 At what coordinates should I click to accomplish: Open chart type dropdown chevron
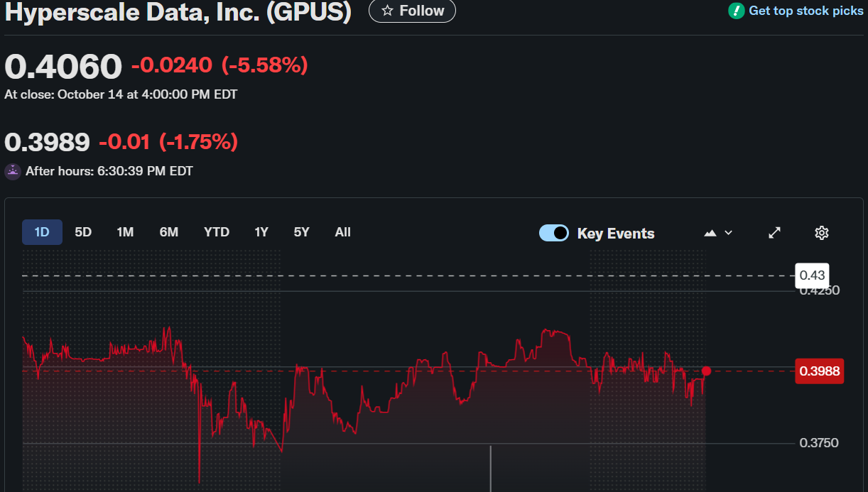pyautogui.click(x=728, y=233)
